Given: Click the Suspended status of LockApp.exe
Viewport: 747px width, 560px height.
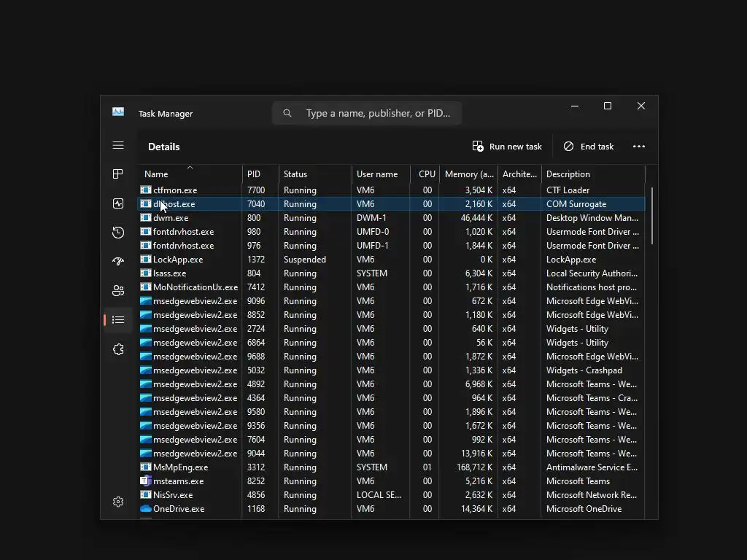Looking at the screenshot, I should 304,260.
